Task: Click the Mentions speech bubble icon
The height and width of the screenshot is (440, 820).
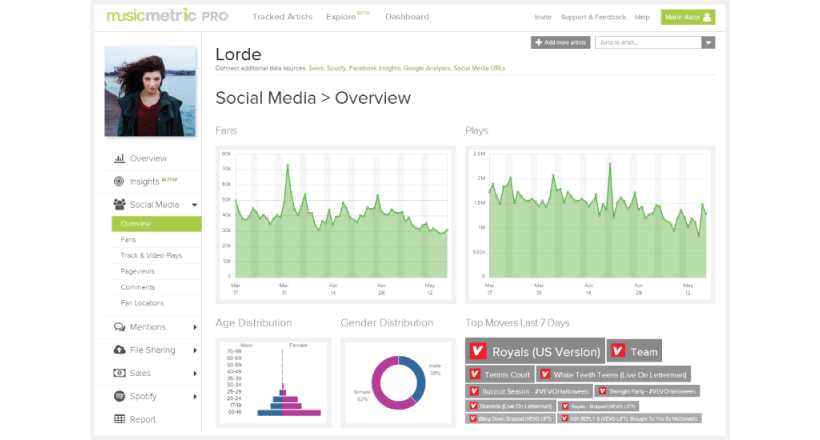Action: click(120, 326)
